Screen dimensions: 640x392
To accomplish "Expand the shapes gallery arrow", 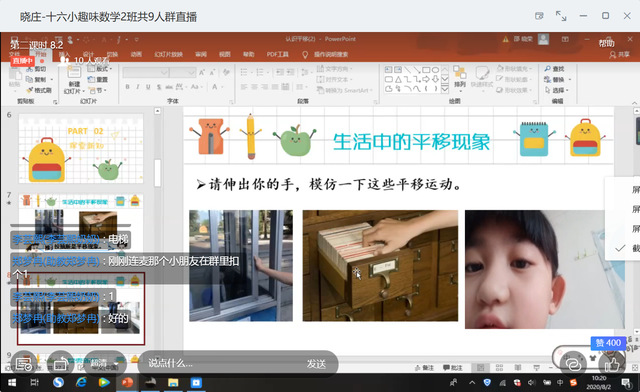I will [x=445, y=89].
